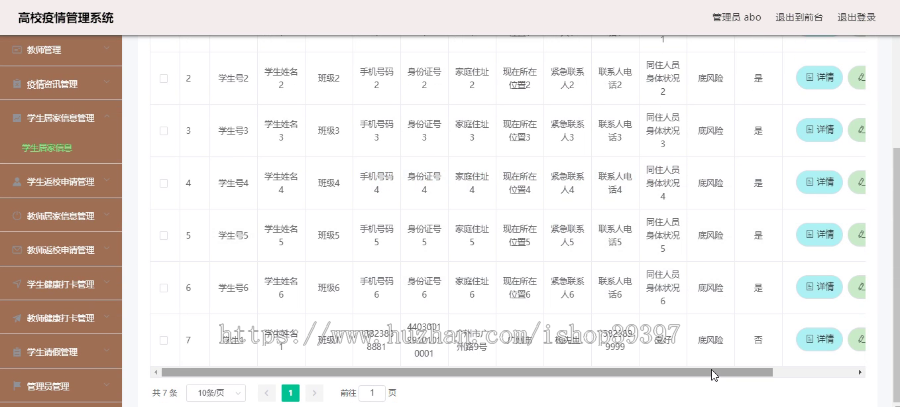
Task: Click the 教师返校申请管理 envelope icon
Action: pos(17,250)
